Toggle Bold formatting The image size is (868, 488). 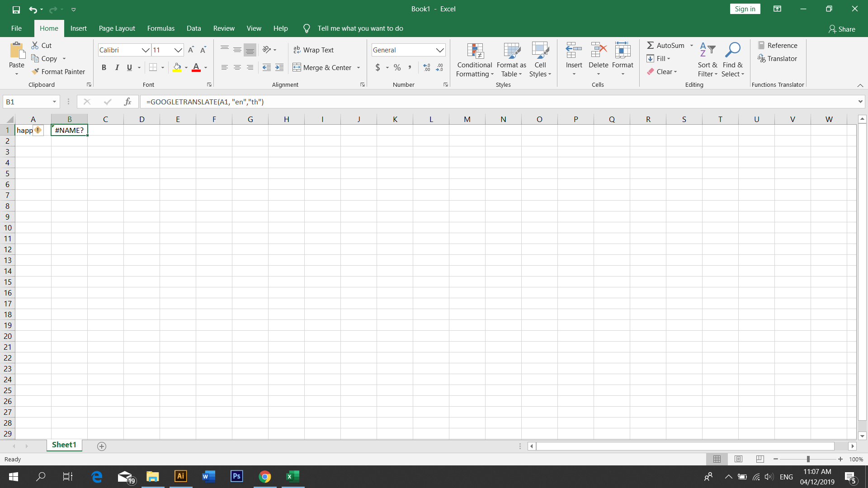coord(104,67)
